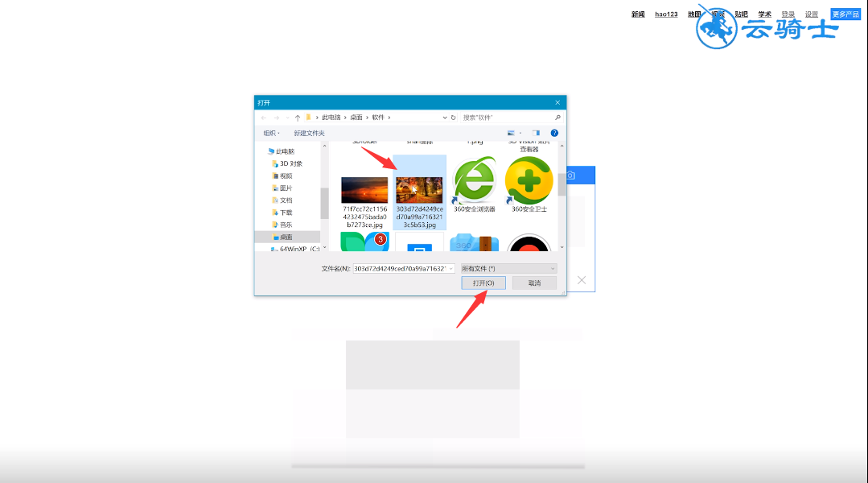Go up one folder level
The height and width of the screenshot is (483, 868).
click(x=298, y=118)
